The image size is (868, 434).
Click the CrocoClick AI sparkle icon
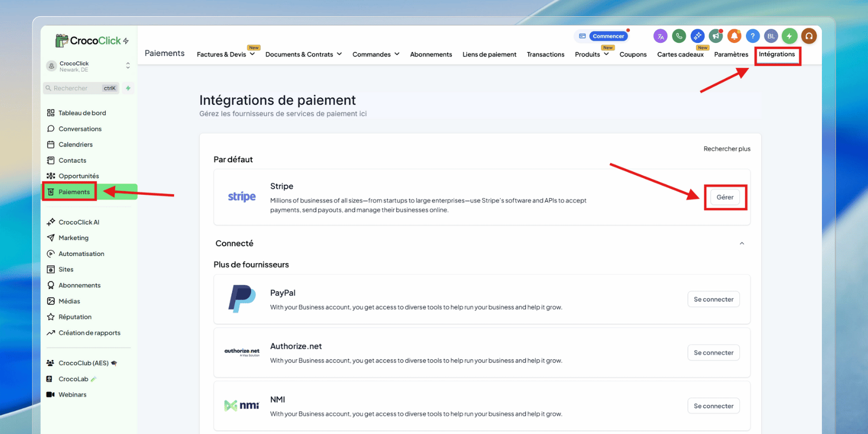(x=50, y=222)
